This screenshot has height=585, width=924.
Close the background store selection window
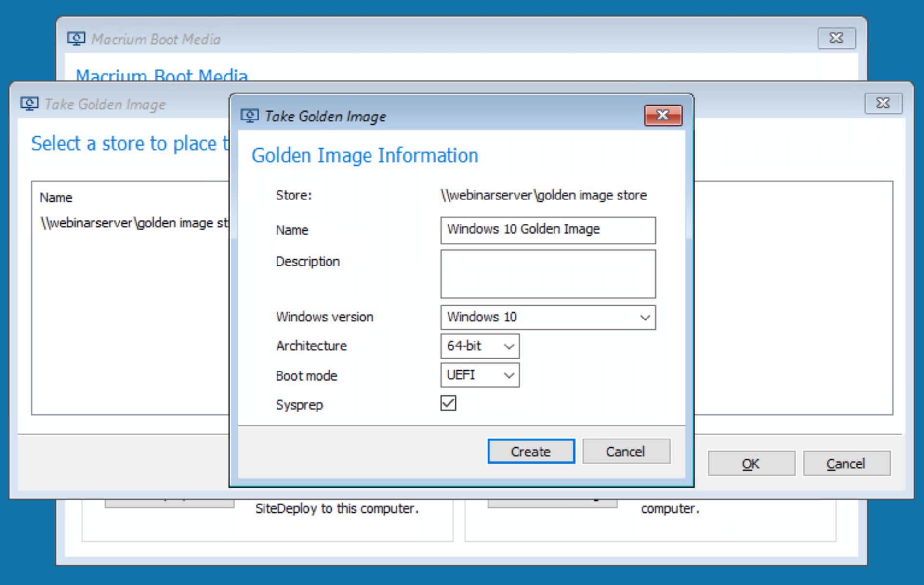(x=883, y=103)
